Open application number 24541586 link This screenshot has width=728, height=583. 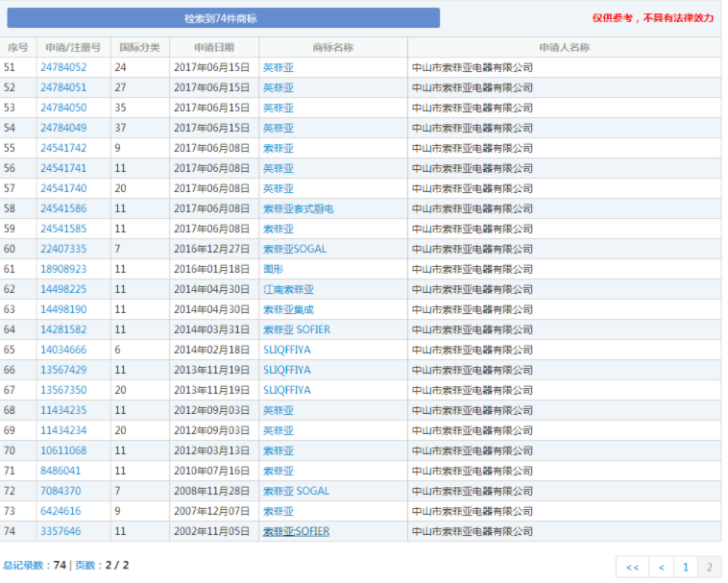pyautogui.click(x=63, y=208)
